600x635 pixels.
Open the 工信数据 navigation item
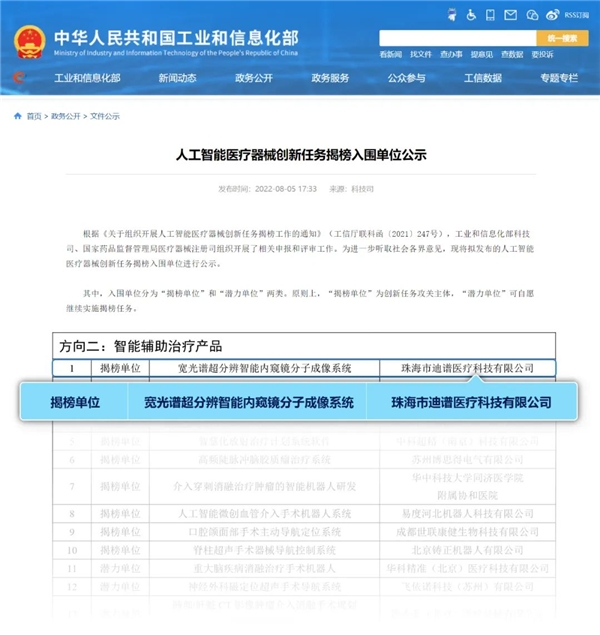(483, 78)
